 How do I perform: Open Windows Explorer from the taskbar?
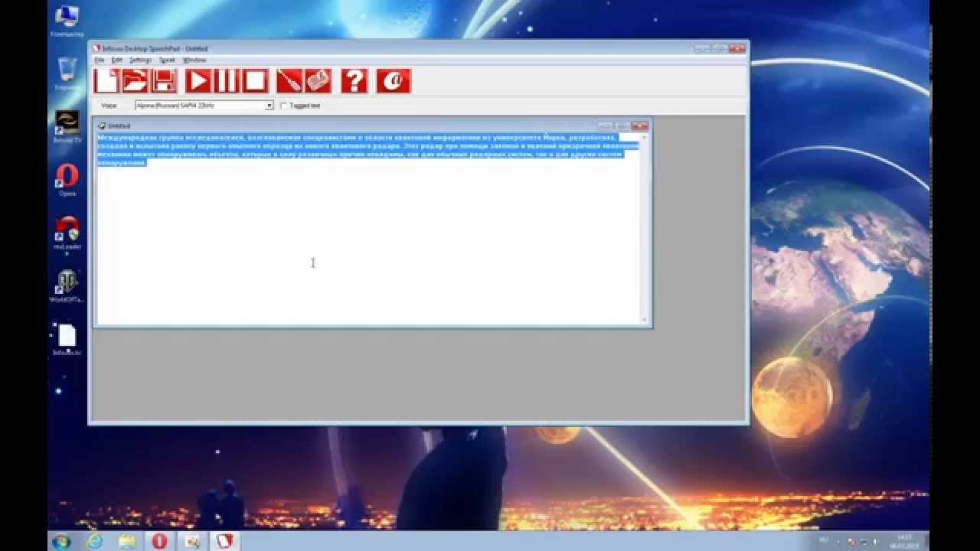[127, 541]
